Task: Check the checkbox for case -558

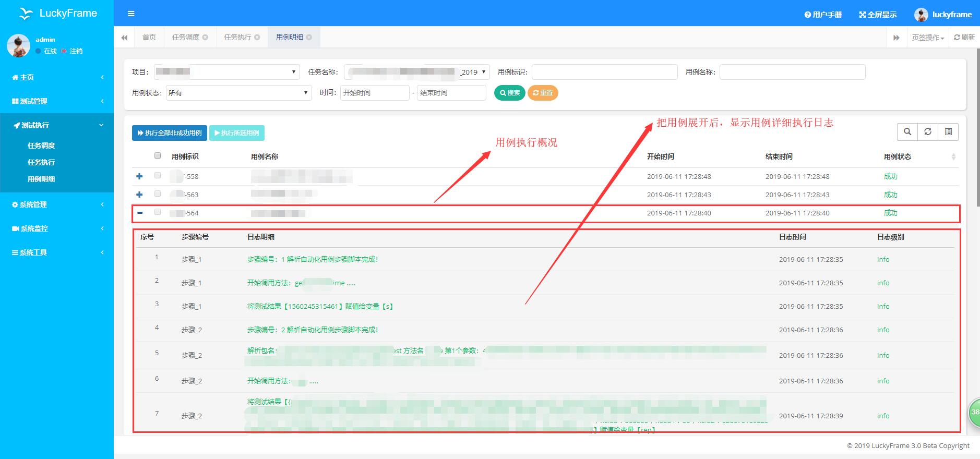Action: pyautogui.click(x=158, y=176)
